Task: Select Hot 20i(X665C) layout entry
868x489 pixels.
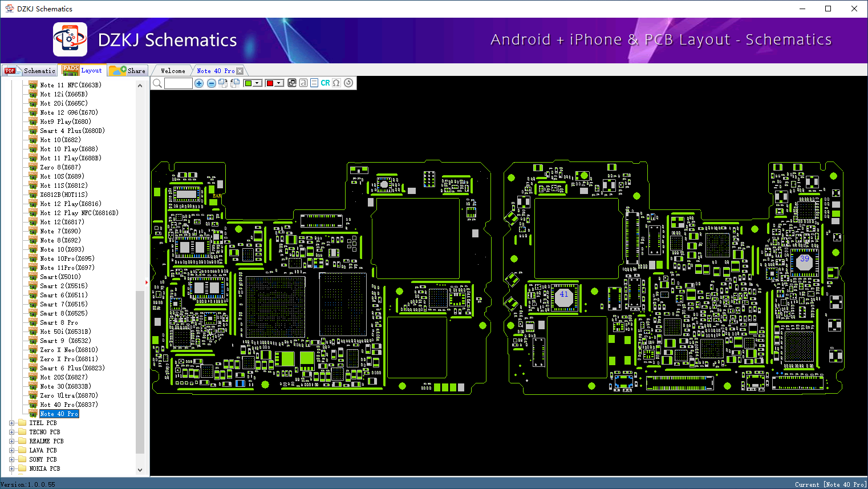Action: click(x=64, y=103)
